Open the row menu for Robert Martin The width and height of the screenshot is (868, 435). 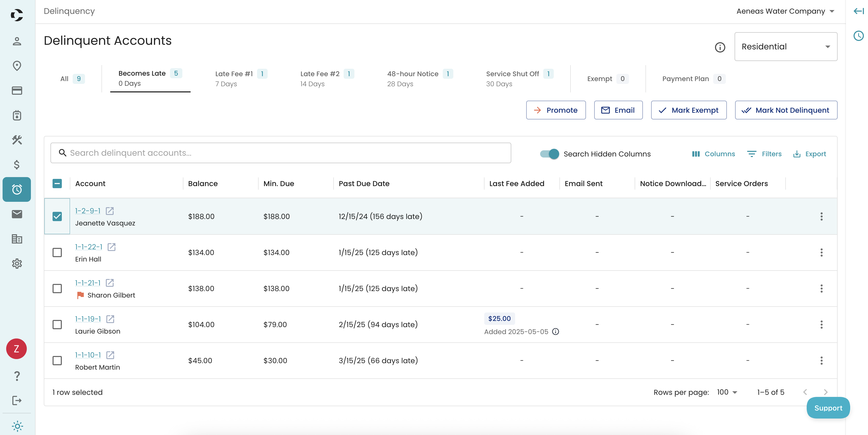[821, 361]
